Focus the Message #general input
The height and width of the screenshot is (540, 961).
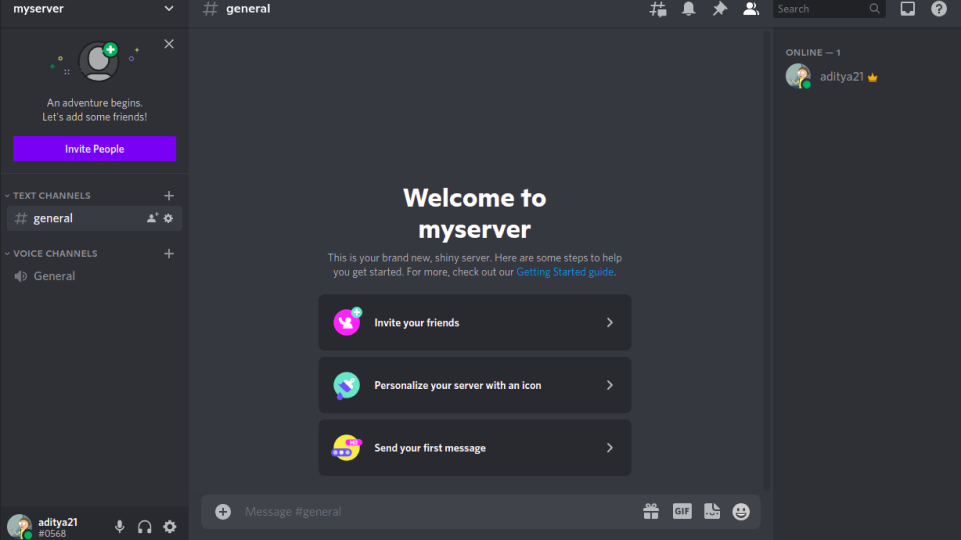[438, 511]
